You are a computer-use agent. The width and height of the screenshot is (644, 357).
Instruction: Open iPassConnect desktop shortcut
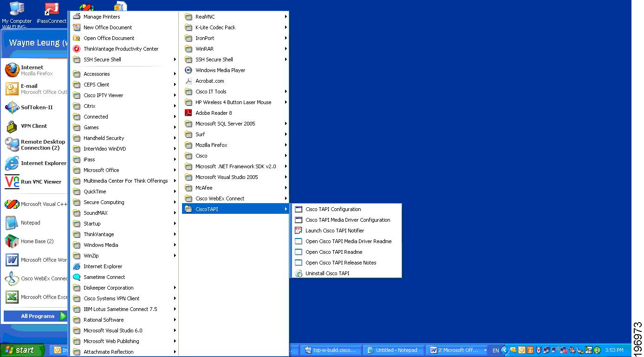[x=52, y=13]
